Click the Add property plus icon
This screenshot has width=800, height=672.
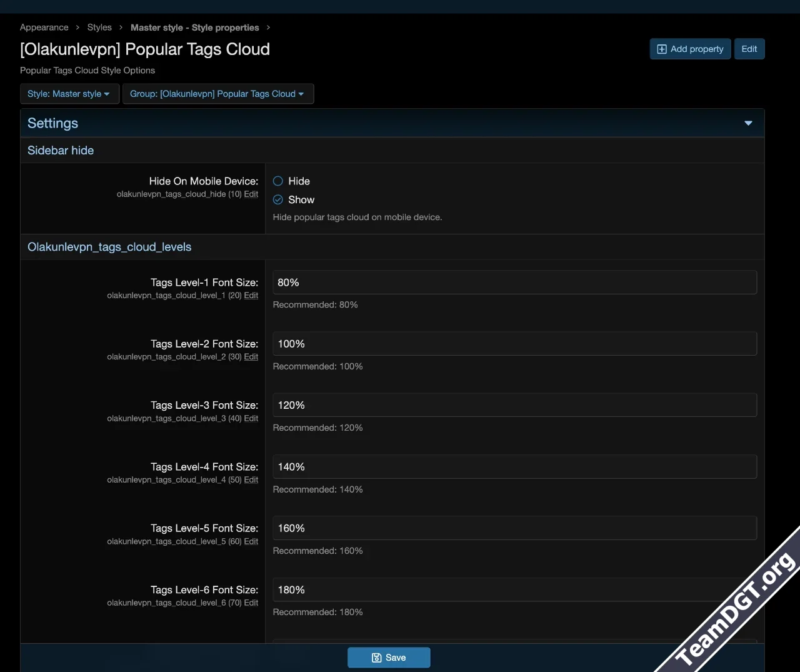[x=661, y=49]
